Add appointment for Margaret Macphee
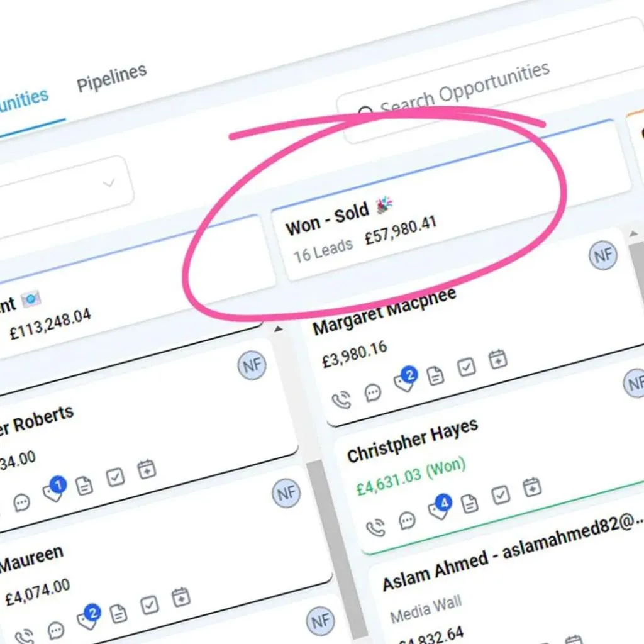644x644 pixels. [x=498, y=359]
